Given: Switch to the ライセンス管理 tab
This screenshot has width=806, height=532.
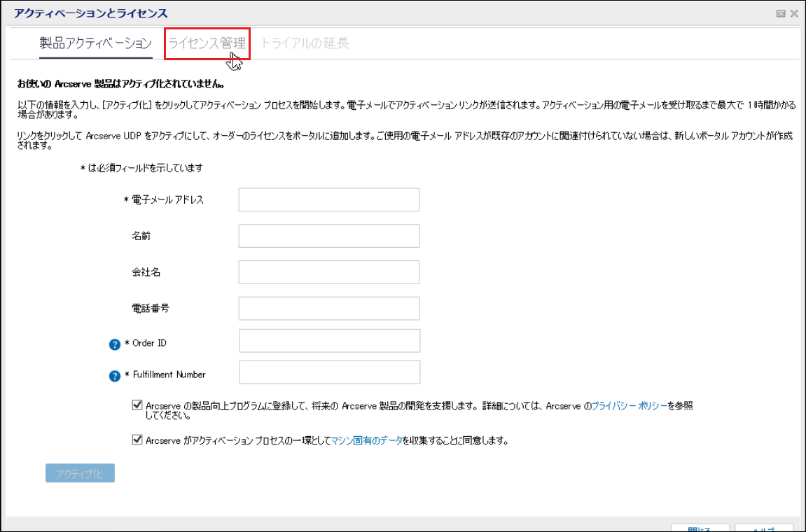Looking at the screenshot, I should tap(207, 43).
